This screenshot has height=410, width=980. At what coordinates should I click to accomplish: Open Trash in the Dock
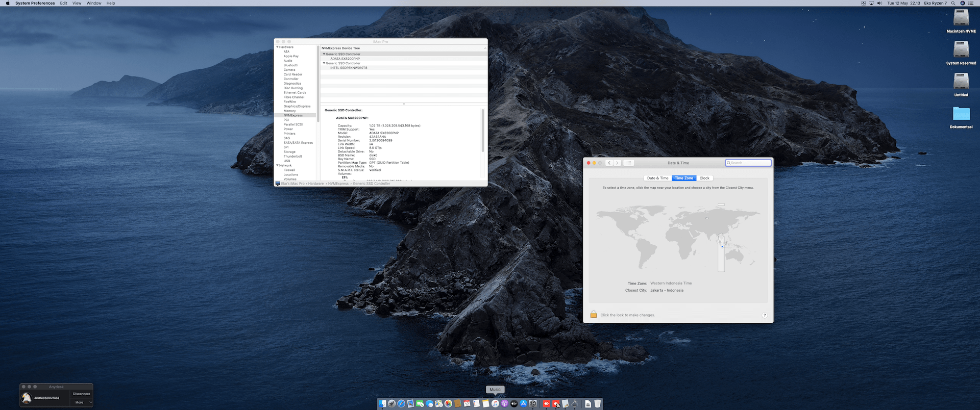click(597, 404)
